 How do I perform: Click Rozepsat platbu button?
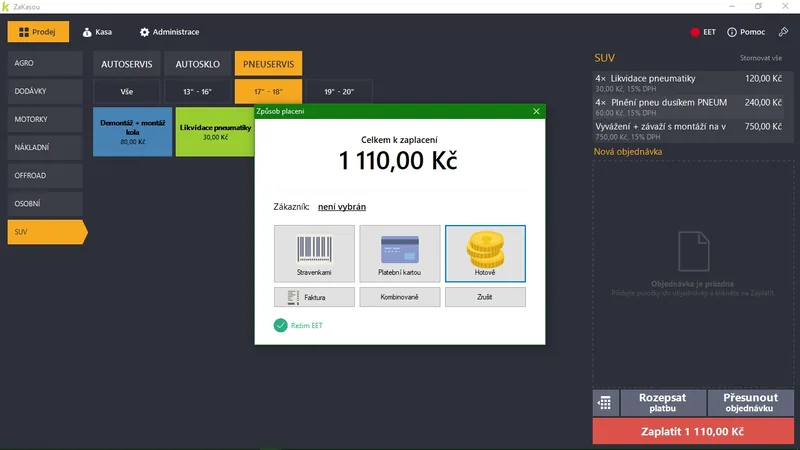pos(662,403)
